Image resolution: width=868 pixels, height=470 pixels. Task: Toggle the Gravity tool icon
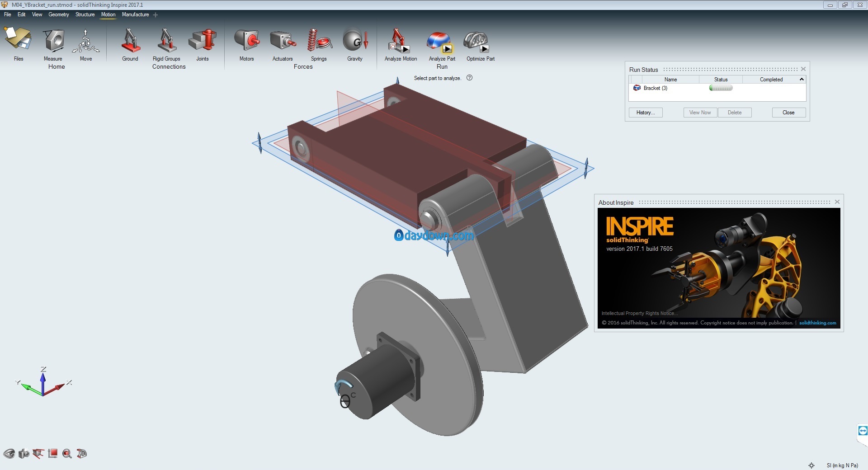pyautogui.click(x=355, y=40)
